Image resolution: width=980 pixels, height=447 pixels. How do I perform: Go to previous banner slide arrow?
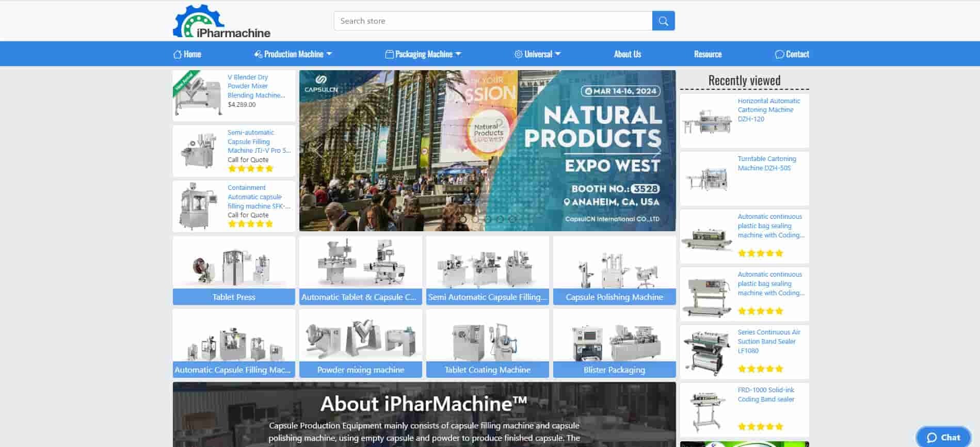(318, 151)
